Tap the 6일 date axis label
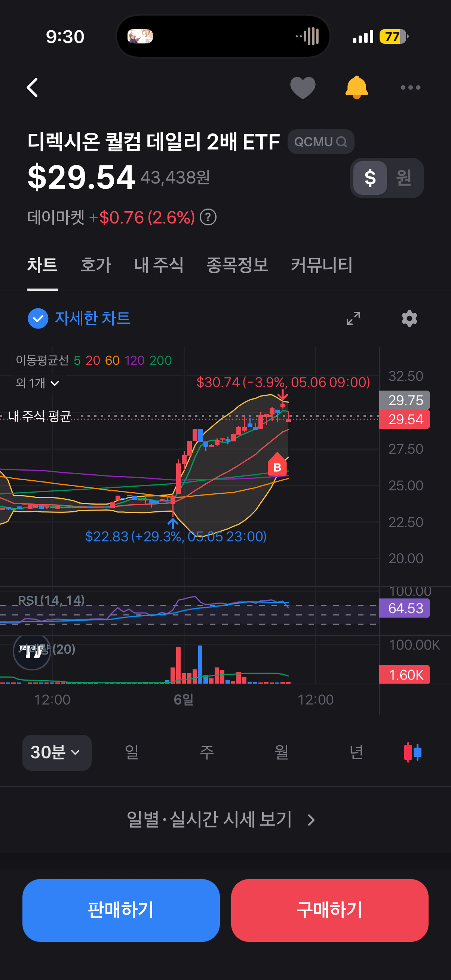Screen dimensions: 451x980 pyautogui.click(x=184, y=699)
